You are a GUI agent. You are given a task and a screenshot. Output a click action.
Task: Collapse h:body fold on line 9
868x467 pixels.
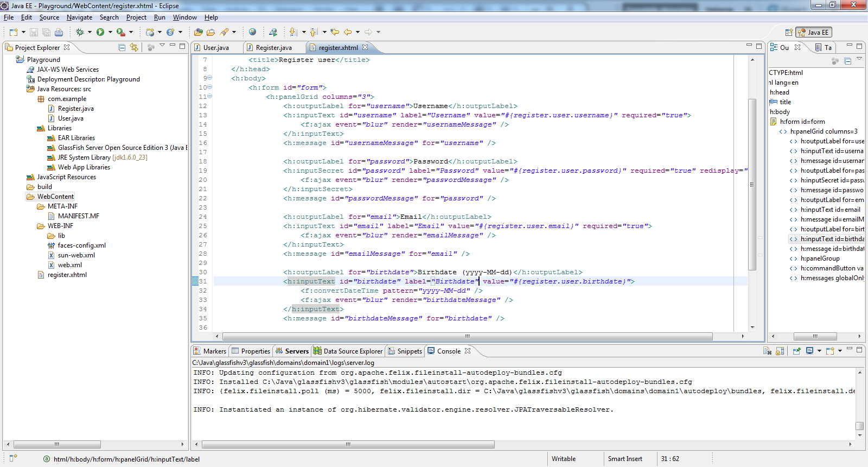pos(210,78)
